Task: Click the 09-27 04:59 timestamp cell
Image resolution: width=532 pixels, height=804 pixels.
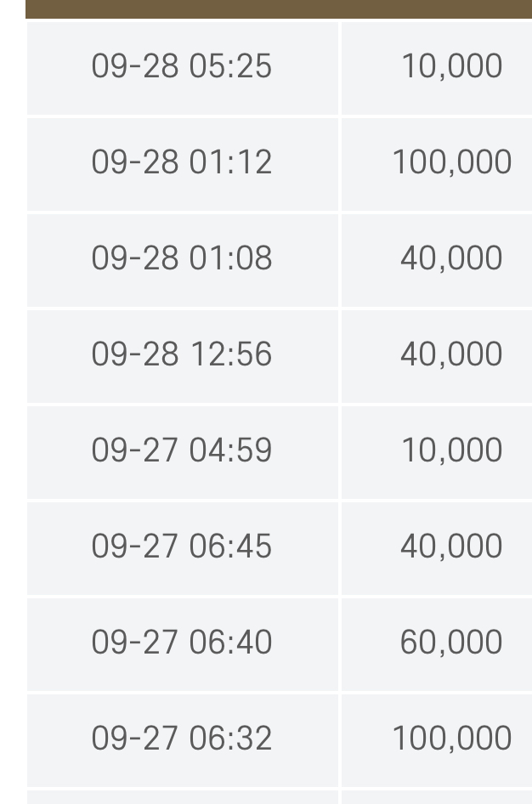Action: click(182, 451)
